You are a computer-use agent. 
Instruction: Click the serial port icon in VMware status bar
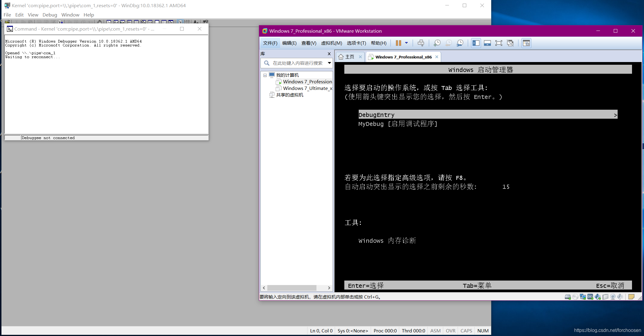coord(590,297)
